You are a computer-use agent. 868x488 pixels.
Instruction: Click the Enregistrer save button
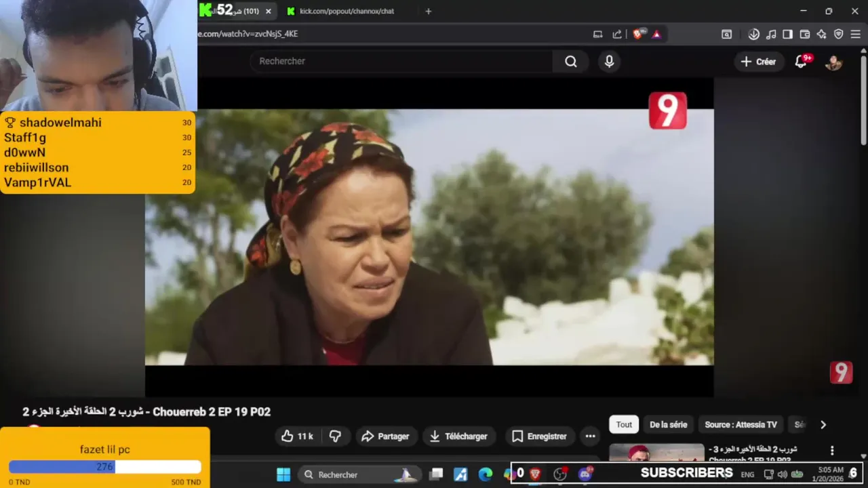tap(539, 436)
